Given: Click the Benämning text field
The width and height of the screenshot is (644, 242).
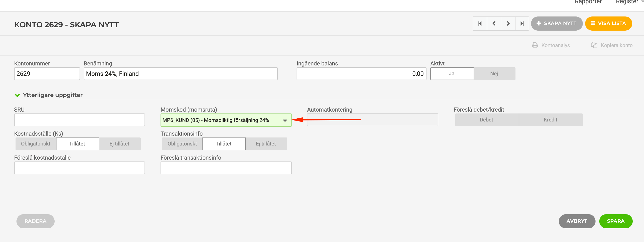Looking at the screenshot, I should click(x=181, y=74).
